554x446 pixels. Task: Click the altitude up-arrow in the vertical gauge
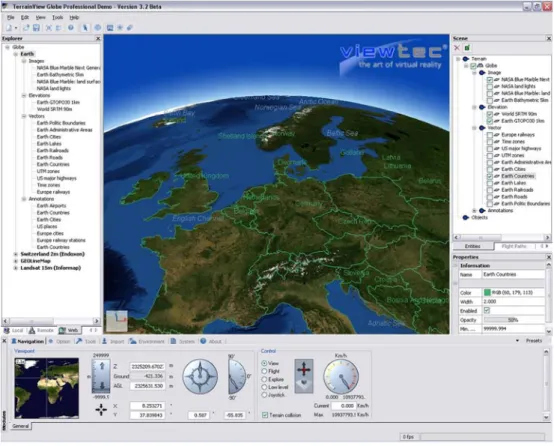click(102, 366)
